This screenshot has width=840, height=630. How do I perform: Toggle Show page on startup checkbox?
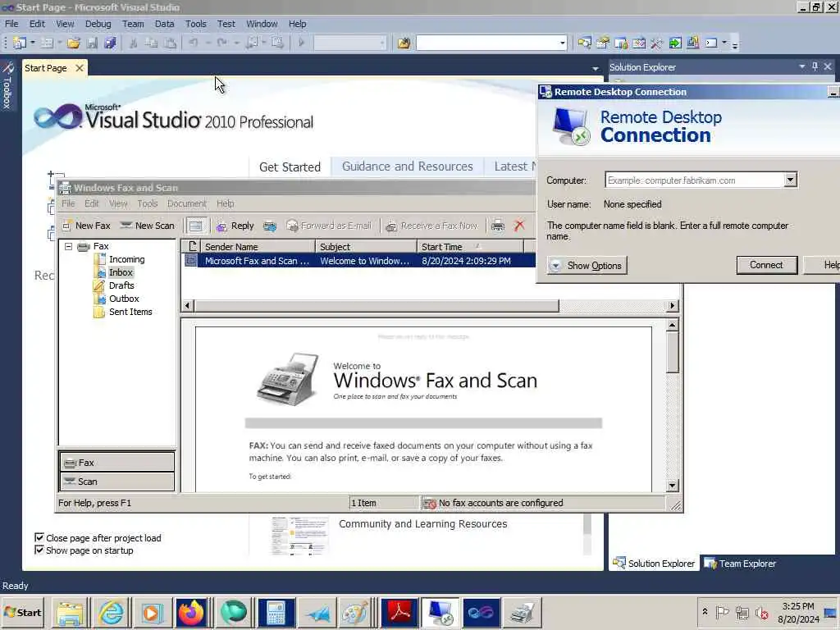[39, 550]
